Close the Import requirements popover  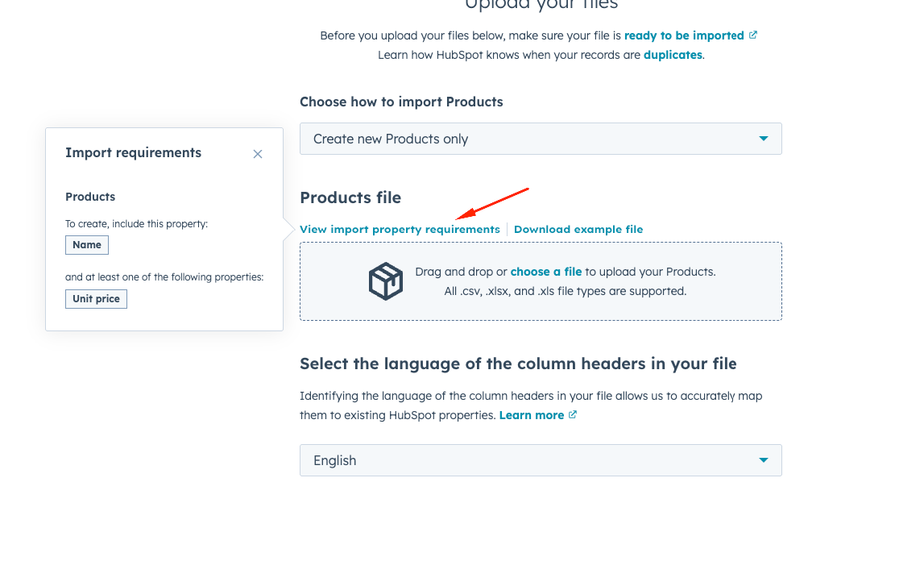pyautogui.click(x=258, y=154)
